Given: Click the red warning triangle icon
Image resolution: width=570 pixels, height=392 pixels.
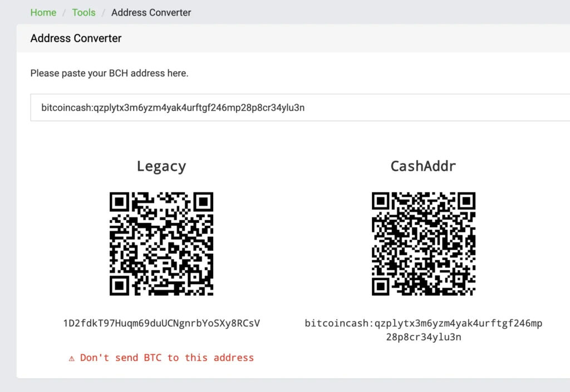Looking at the screenshot, I should (72, 359).
